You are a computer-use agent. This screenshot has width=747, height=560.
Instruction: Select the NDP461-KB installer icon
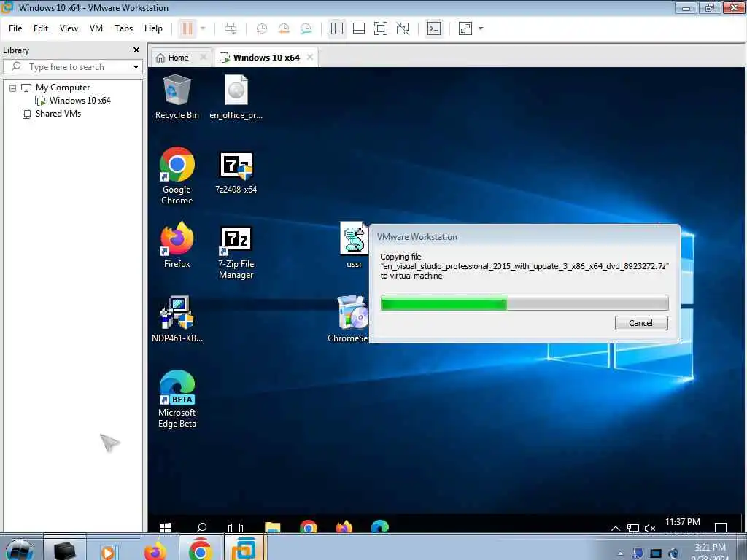pos(177,319)
